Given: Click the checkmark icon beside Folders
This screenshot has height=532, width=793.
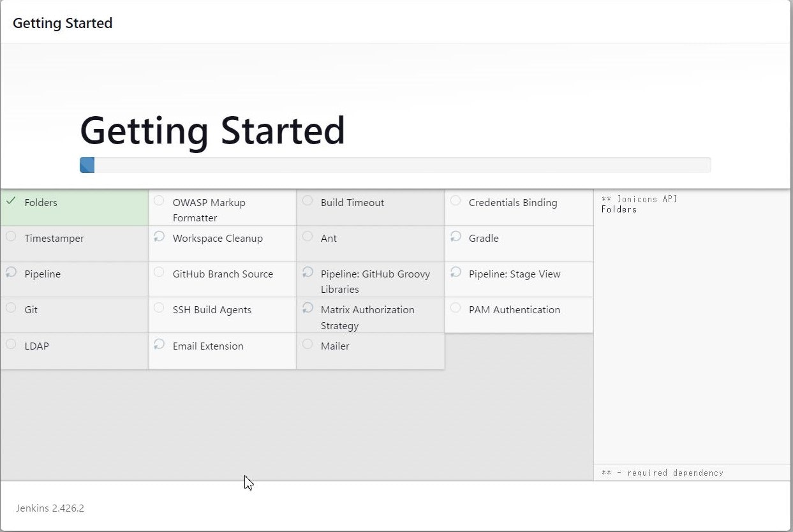Looking at the screenshot, I should (x=11, y=200).
